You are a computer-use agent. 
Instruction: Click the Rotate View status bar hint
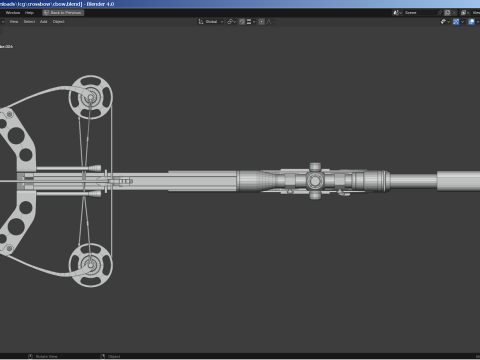(43, 356)
